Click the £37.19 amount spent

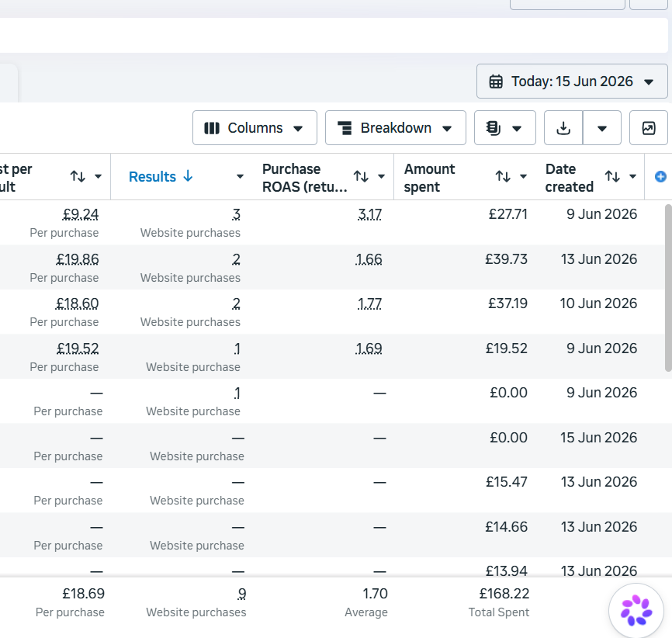point(507,303)
